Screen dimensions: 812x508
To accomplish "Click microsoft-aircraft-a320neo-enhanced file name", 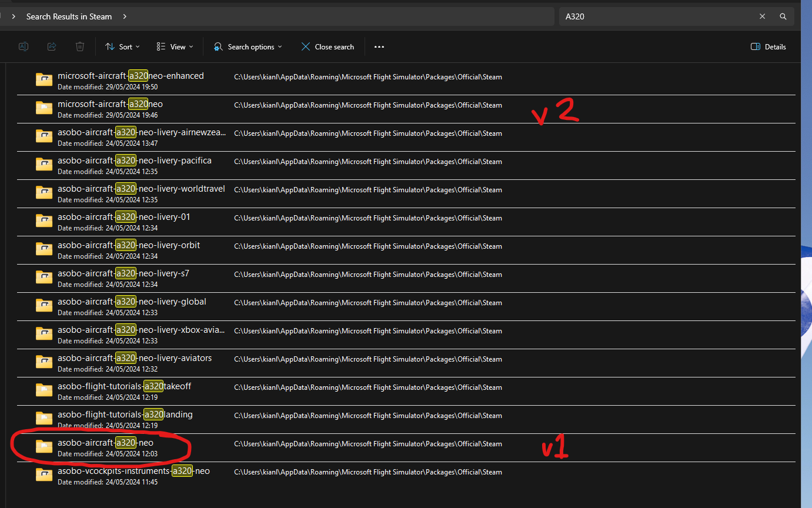I will point(131,76).
